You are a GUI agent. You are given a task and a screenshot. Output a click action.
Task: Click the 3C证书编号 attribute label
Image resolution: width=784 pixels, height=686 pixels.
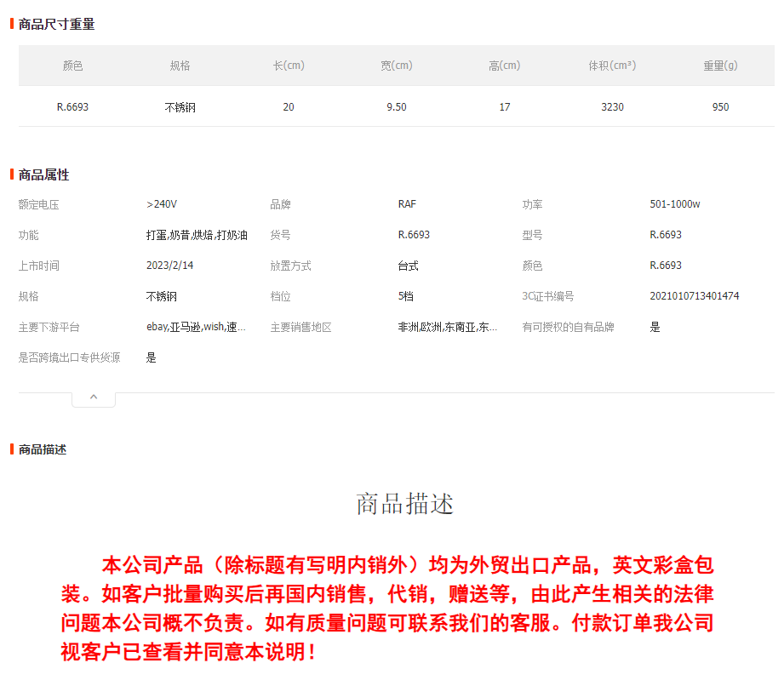tap(548, 296)
